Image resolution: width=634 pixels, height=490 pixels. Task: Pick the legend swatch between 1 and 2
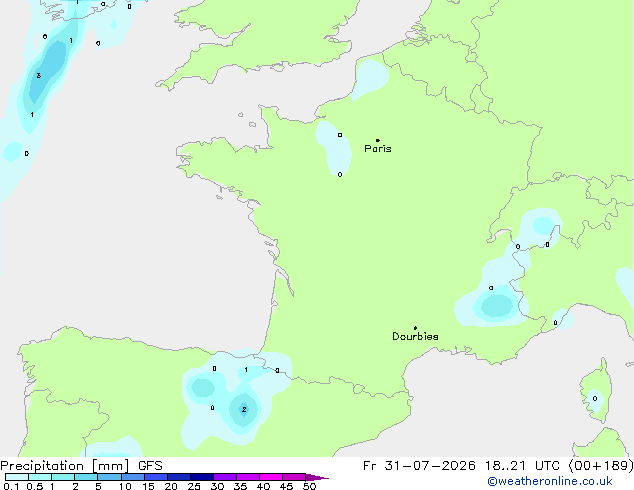click(x=63, y=477)
